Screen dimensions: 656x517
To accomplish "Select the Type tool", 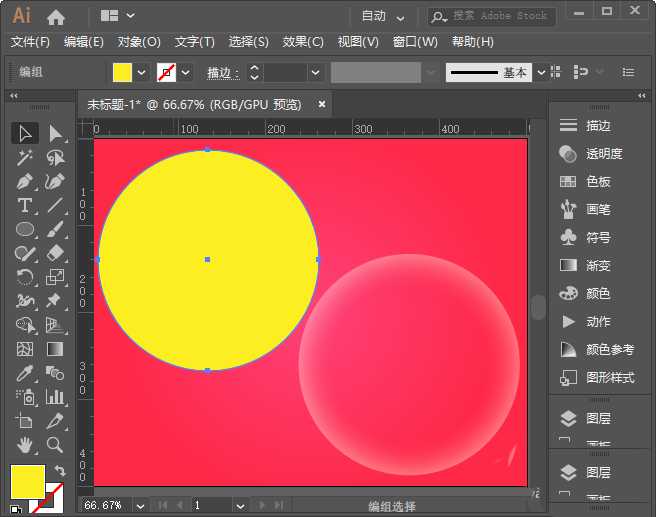I will click(25, 206).
